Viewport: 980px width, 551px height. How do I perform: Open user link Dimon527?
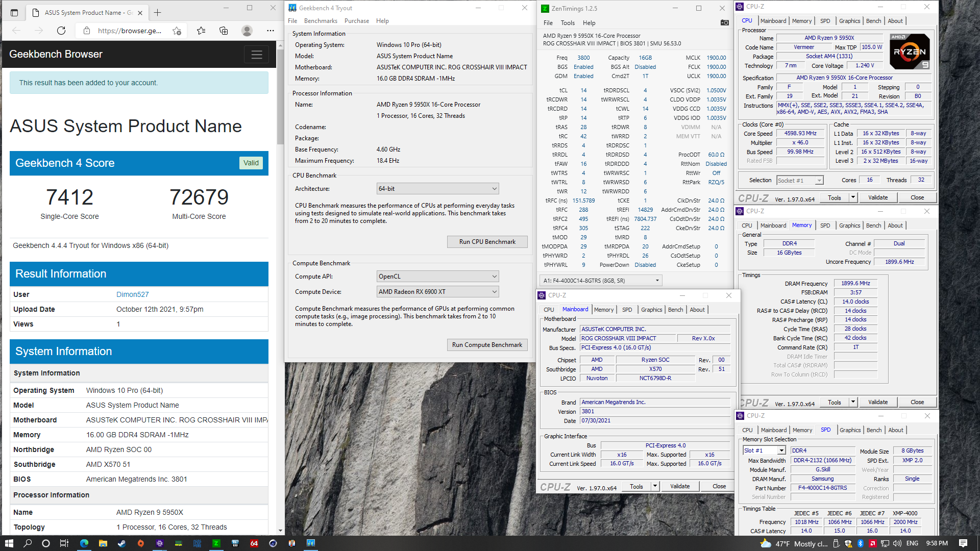133,294
